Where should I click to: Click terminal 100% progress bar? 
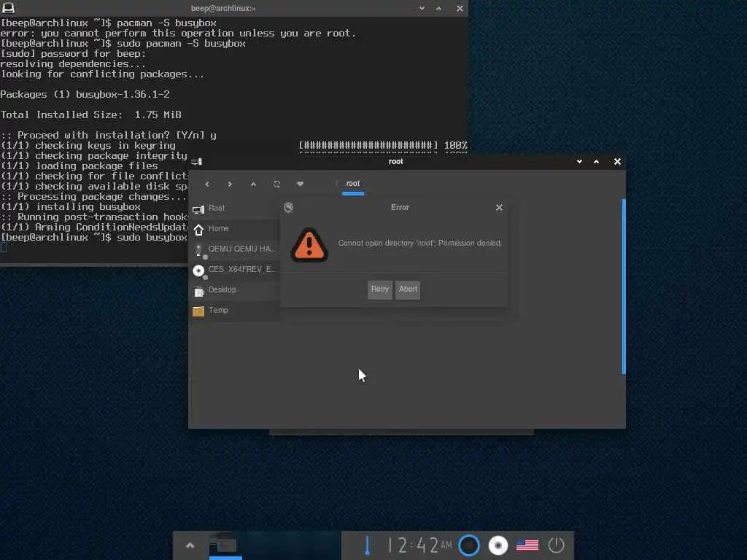click(x=382, y=145)
